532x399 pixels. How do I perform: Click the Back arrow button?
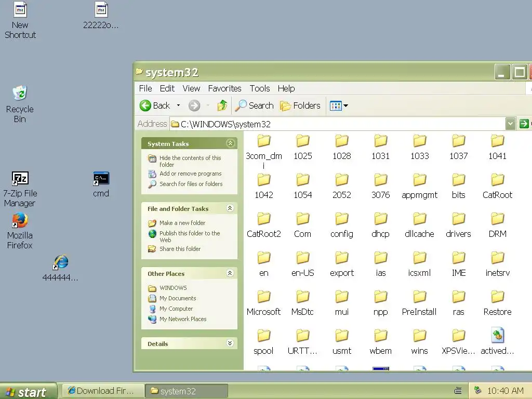(154, 105)
